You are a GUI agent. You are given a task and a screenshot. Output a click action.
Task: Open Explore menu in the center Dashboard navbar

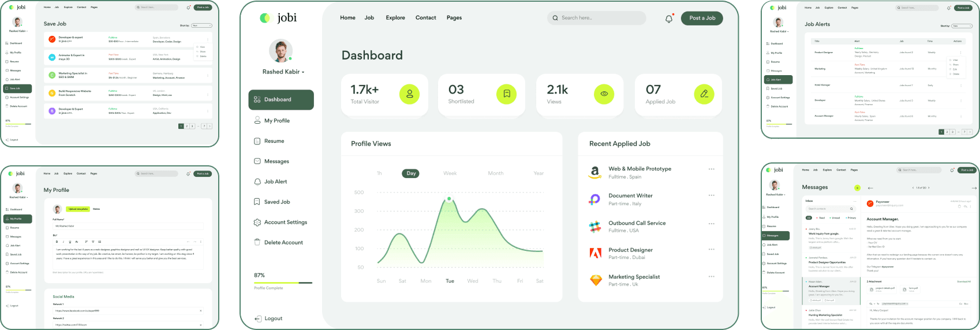pos(395,18)
